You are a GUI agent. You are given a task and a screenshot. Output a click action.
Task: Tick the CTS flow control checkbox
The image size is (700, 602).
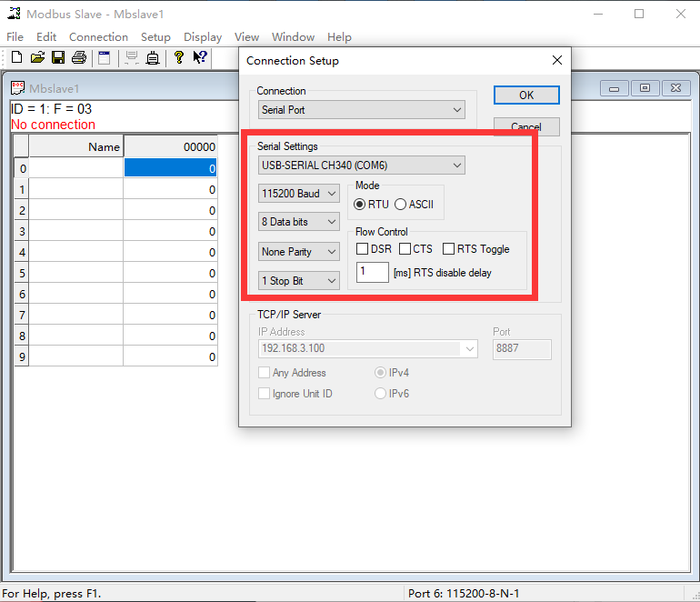coord(405,249)
